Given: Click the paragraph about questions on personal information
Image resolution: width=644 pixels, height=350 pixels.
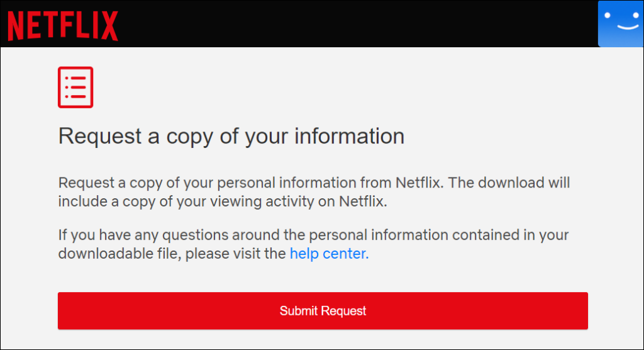Looking at the screenshot, I should coord(313,244).
